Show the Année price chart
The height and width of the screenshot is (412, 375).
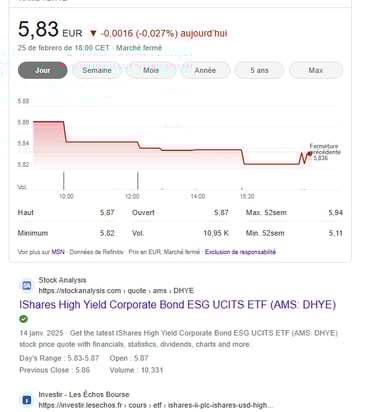pos(205,70)
